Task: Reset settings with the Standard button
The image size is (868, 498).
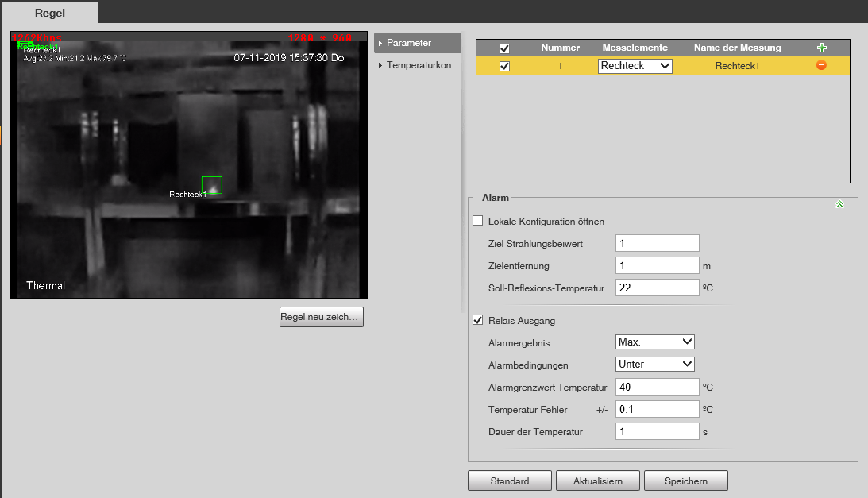Action: pos(509,481)
